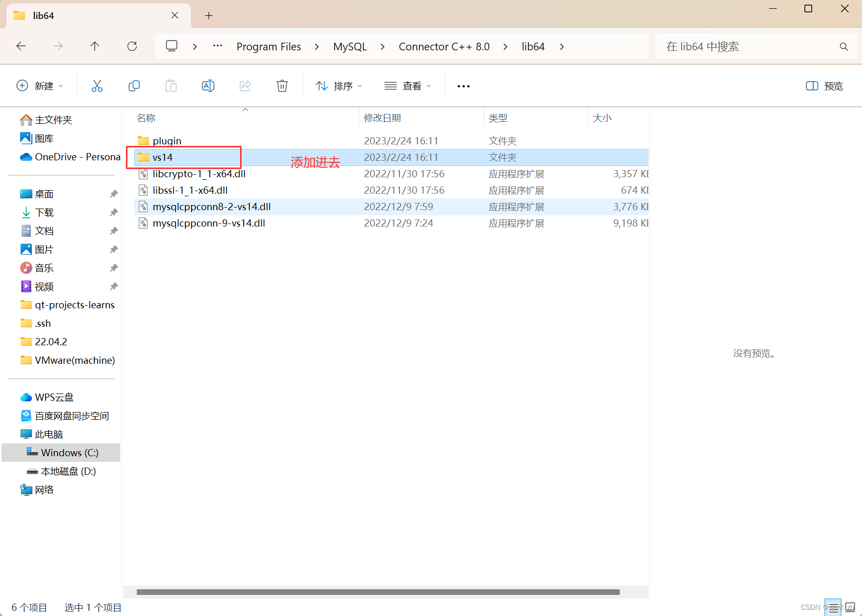The width and height of the screenshot is (862, 616).
Task: Go up one folder level
Action: 95,46
